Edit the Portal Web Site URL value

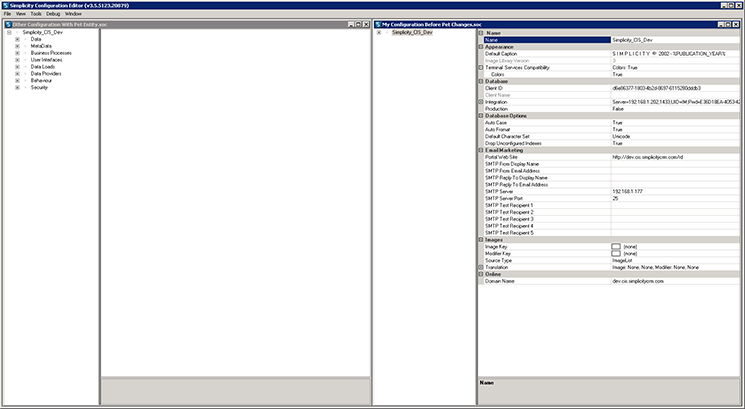[675, 157]
